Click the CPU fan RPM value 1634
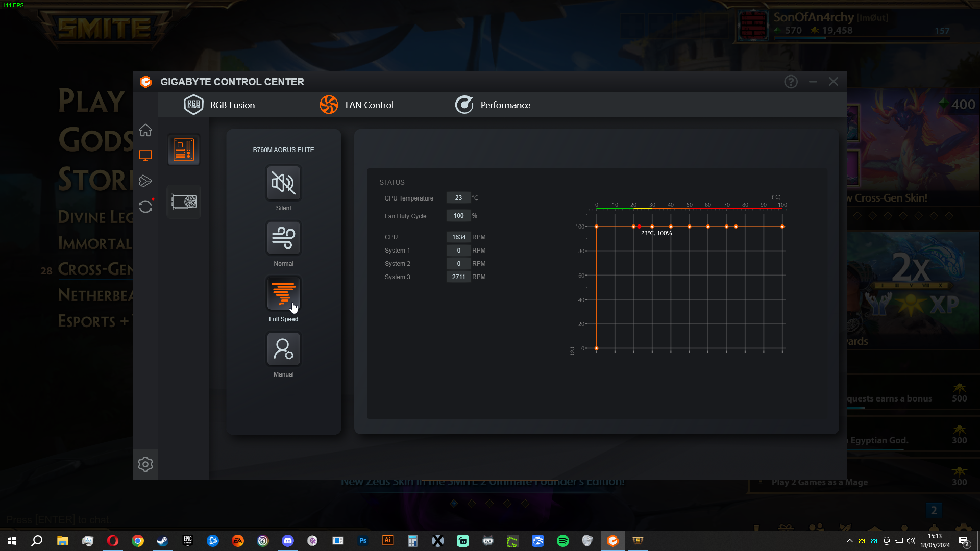The image size is (980, 551). click(x=458, y=237)
